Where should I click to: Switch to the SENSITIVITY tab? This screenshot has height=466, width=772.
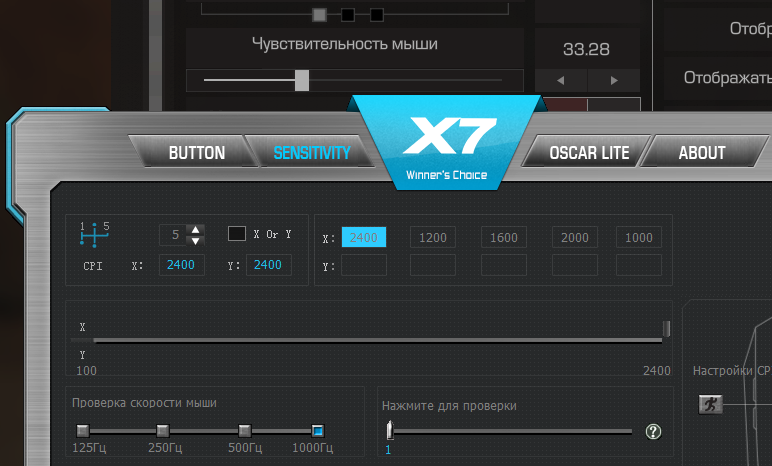[312, 153]
